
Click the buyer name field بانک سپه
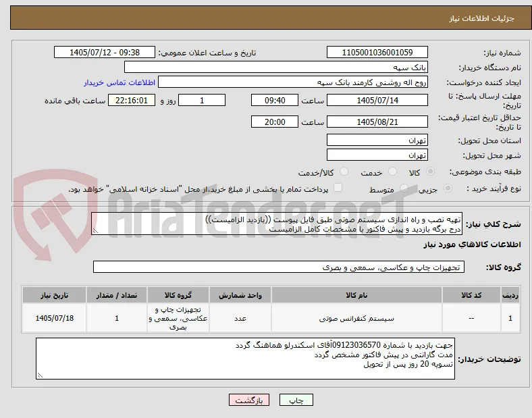(x=276, y=67)
